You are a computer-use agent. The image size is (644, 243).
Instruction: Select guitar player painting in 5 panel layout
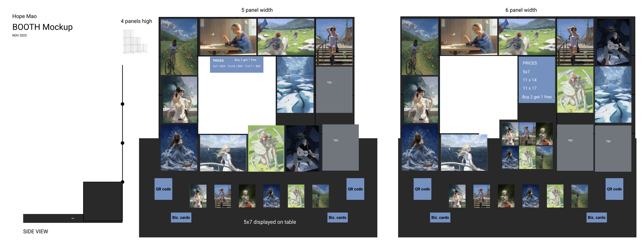302,148
